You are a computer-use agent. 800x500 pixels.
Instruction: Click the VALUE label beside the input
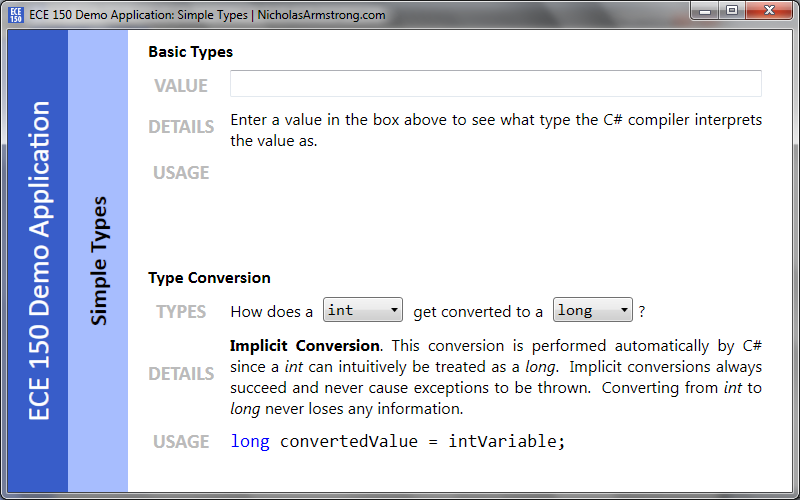[x=181, y=85]
